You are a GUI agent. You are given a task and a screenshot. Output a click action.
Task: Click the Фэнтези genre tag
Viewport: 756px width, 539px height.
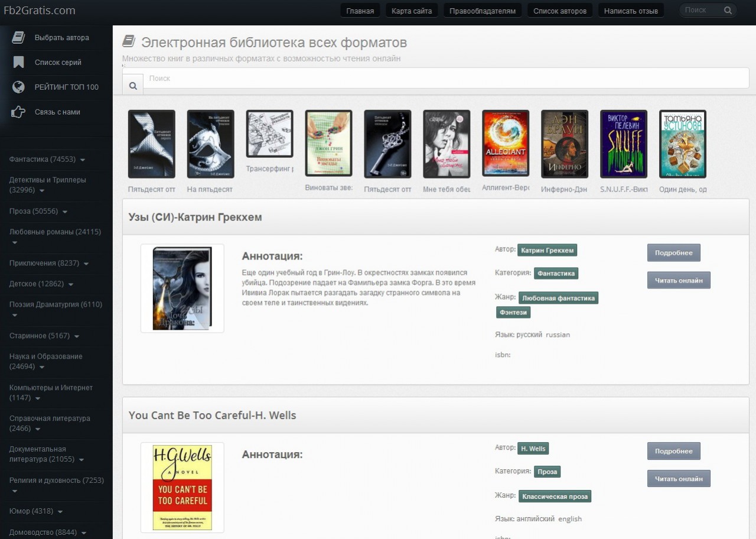tap(513, 312)
